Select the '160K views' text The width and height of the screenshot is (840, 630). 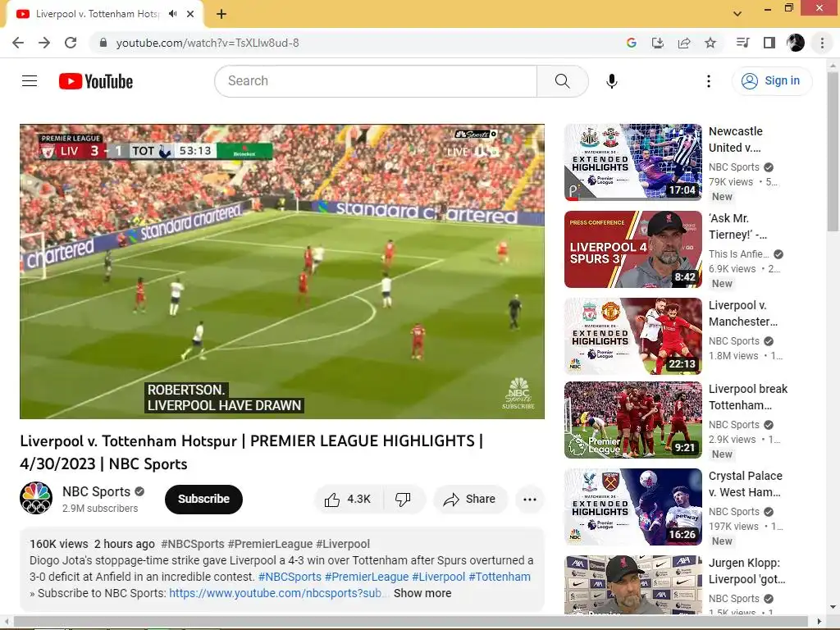(59, 544)
